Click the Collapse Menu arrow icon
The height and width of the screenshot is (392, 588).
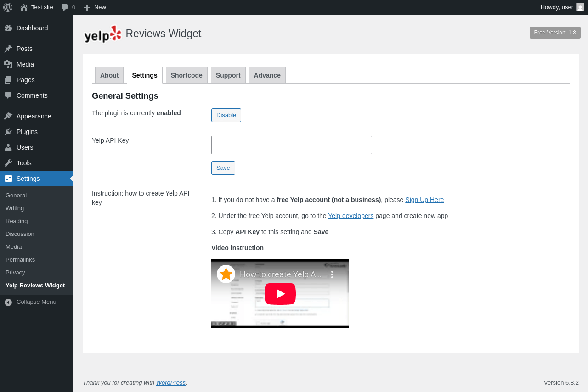click(x=8, y=302)
